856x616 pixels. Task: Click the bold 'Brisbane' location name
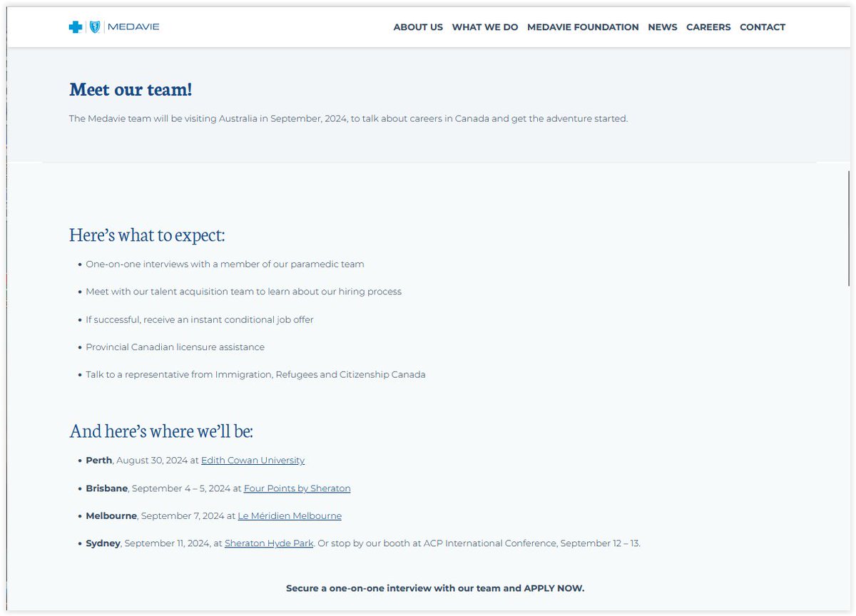pos(107,488)
